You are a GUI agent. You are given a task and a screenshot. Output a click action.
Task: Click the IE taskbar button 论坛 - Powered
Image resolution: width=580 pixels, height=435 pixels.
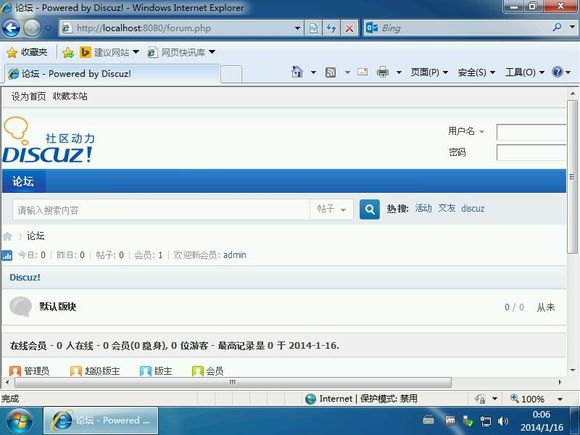click(101, 420)
